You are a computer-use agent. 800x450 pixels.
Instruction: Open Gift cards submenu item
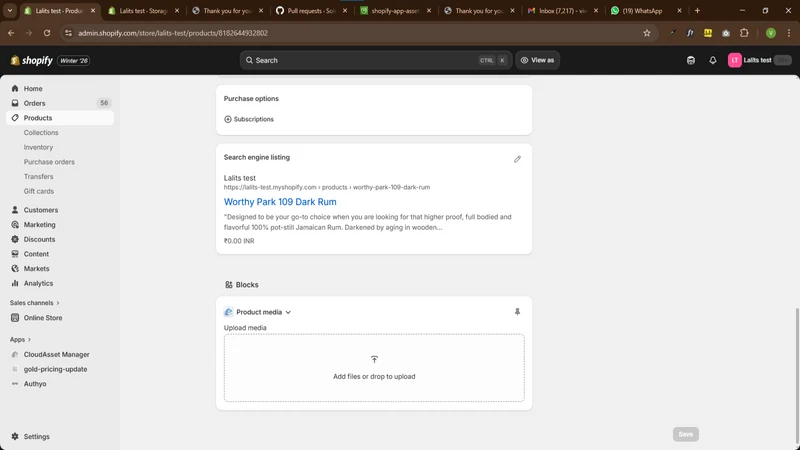39,191
